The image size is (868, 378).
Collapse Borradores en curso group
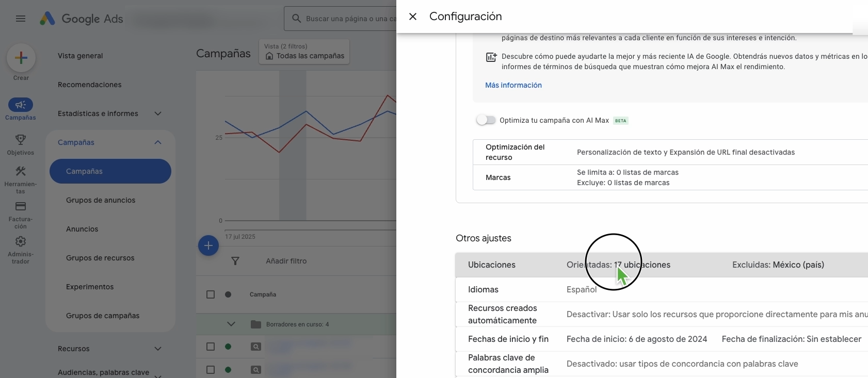(231, 324)
